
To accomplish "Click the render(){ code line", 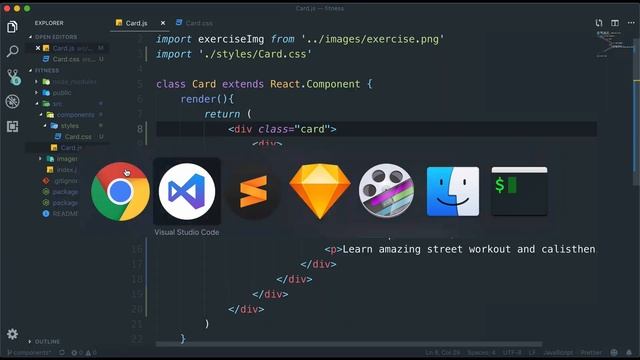I will click(x=207, y=99).
